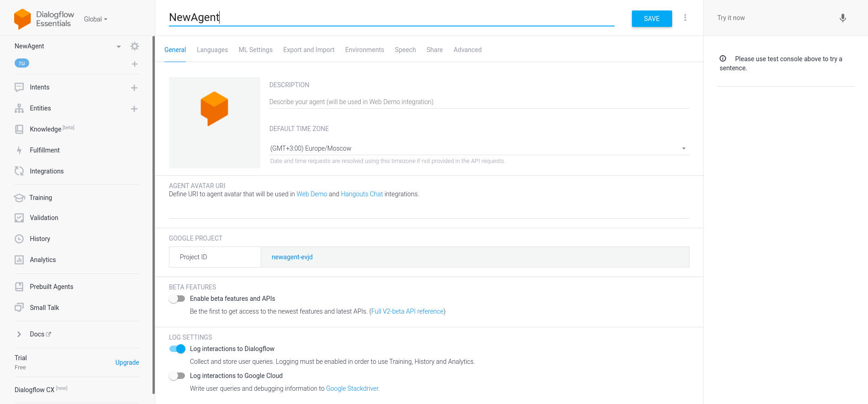The height and width of the screenshot is (404, 868).
Task: Switch to the General tab
Action: tap(175, 50)
